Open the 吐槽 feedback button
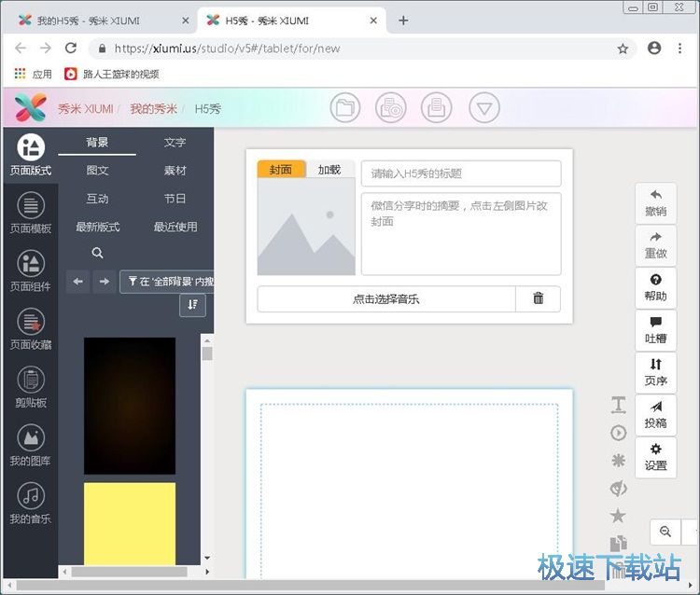The height and width of the screenshot is (595, 700). pos(655,330)
